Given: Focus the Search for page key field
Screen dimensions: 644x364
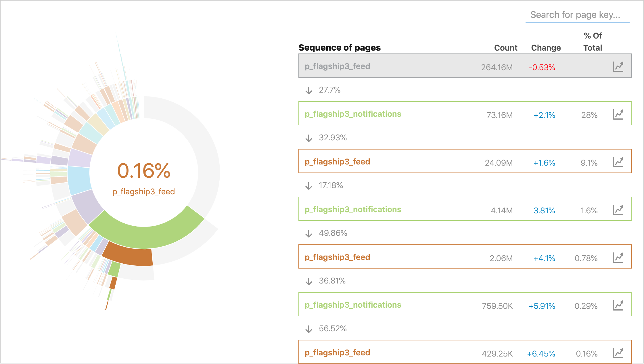Looking at the screenshot, I should 577,15.
